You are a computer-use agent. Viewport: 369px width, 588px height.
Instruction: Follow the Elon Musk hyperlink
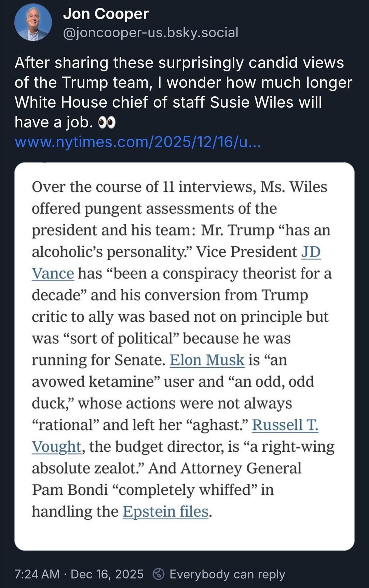point(207,360)
